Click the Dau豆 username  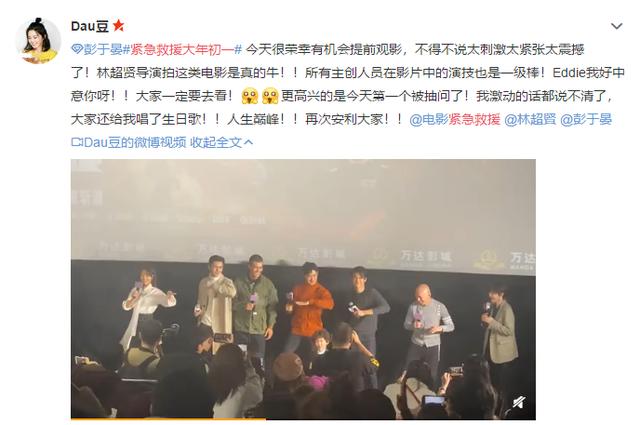pyautogui.click(x=90, y=26)
